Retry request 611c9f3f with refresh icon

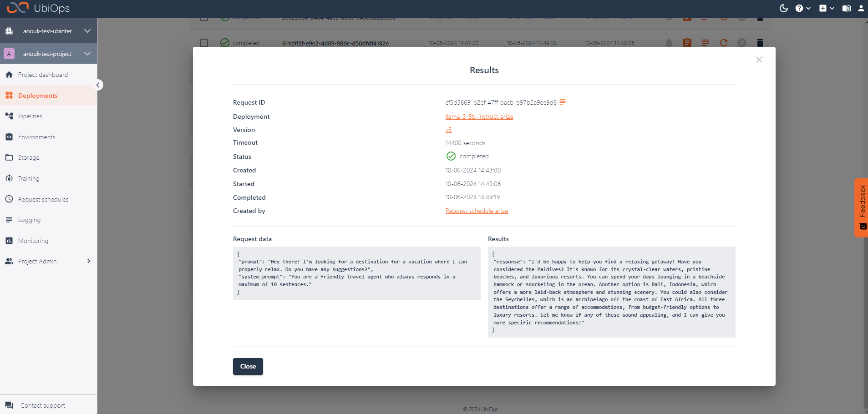tap(724, 43)
